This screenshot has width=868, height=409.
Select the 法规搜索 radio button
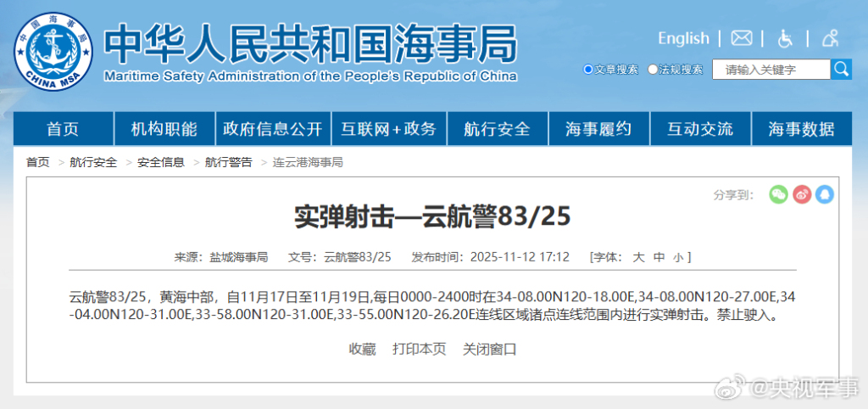tap(653, 70)
